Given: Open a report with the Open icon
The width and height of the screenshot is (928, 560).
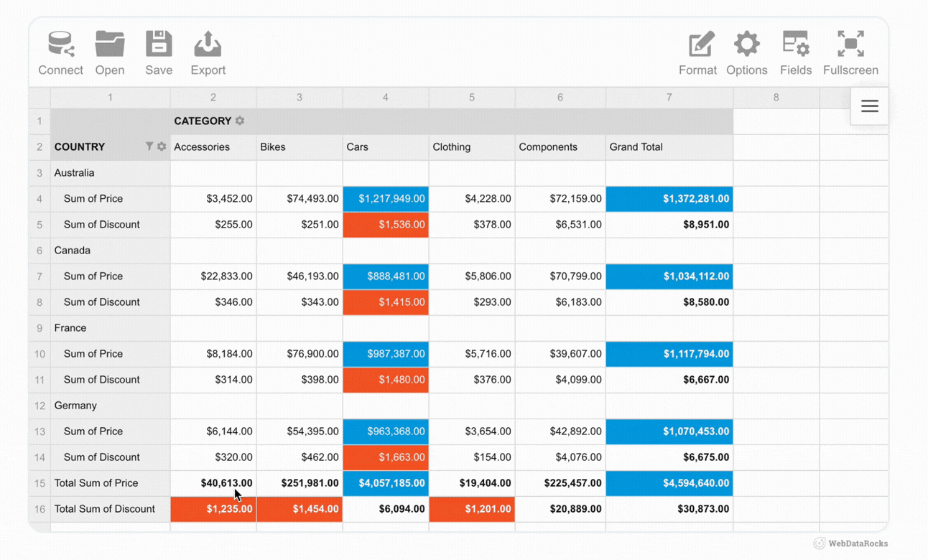Looking at the screenshot, I should coord(110,45).
